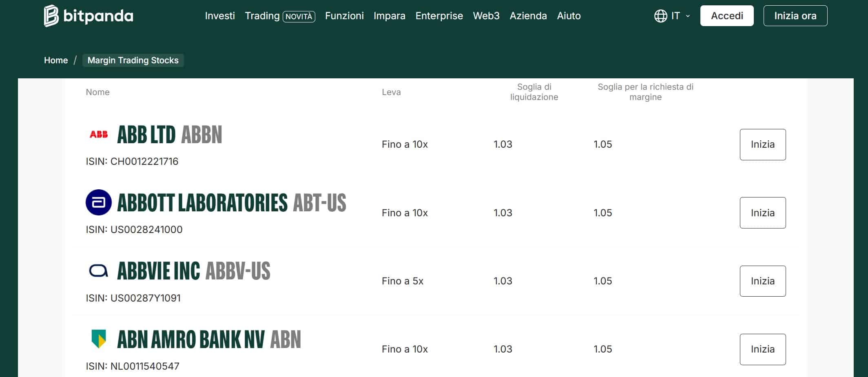Open the Investi menu
This screenshot has width=868, height=377.
[x=220, y=16]
